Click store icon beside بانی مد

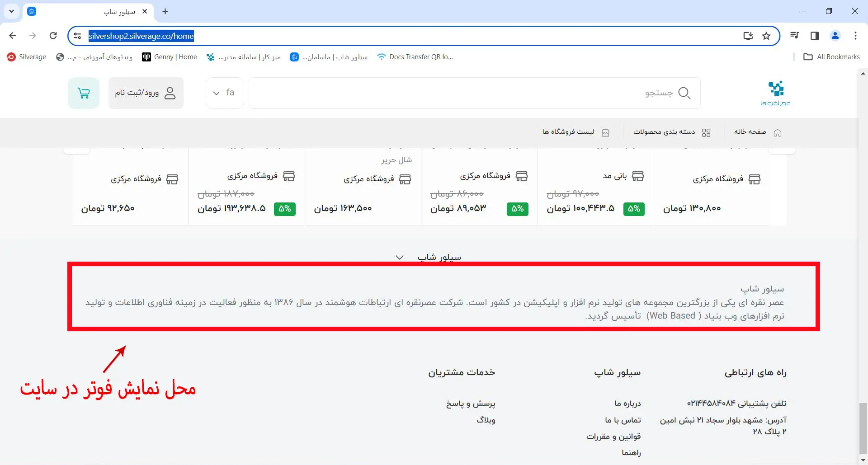(638, 176)
